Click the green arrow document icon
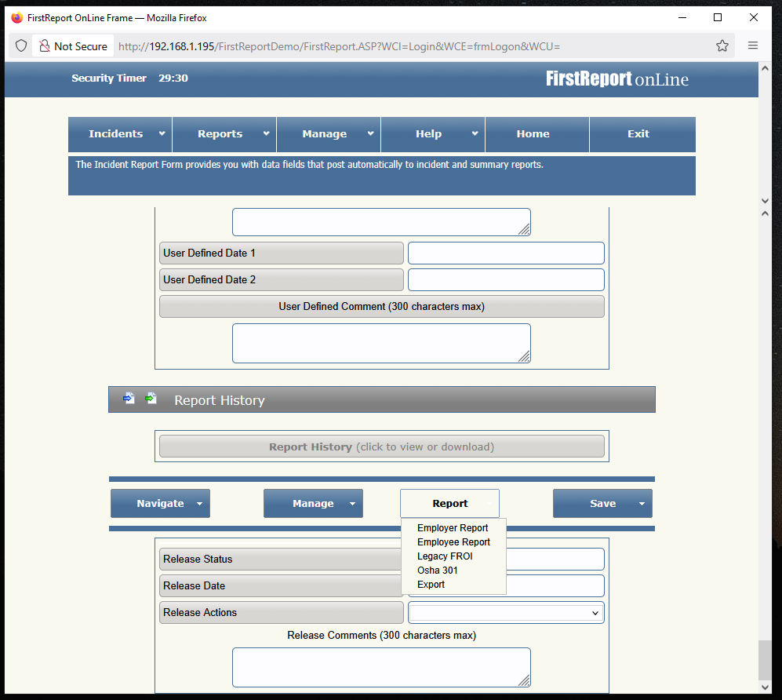The width and height of the screenshot is (782, 700). click(151, 399)
